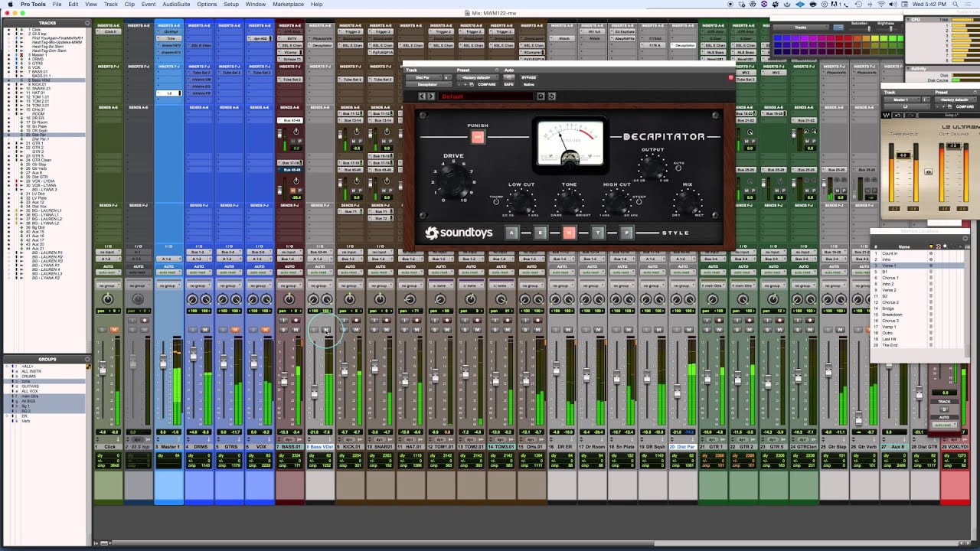The image size is (980, 551).
Task: Open the Setup menu
Action: [231, 4]
